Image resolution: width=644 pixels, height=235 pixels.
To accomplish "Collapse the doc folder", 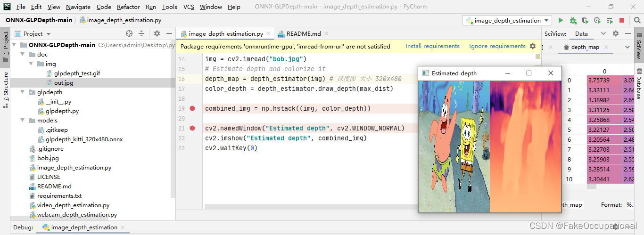I will tap(22, 55).
